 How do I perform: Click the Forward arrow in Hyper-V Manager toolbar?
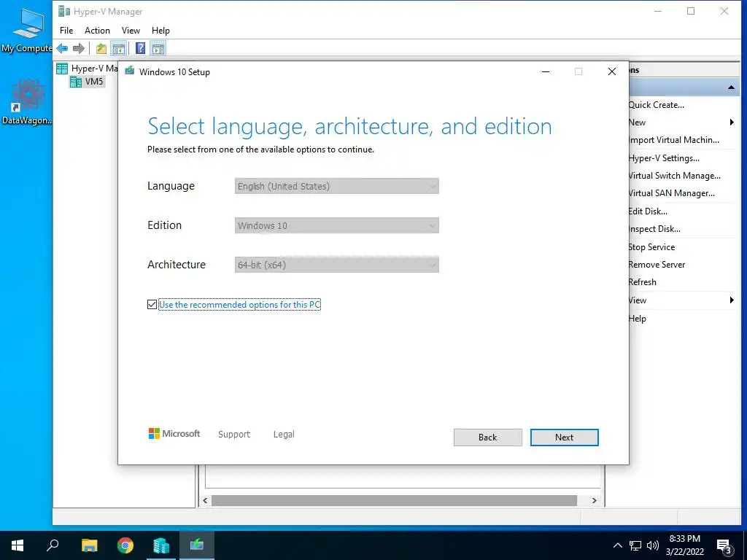click(79, 48)
